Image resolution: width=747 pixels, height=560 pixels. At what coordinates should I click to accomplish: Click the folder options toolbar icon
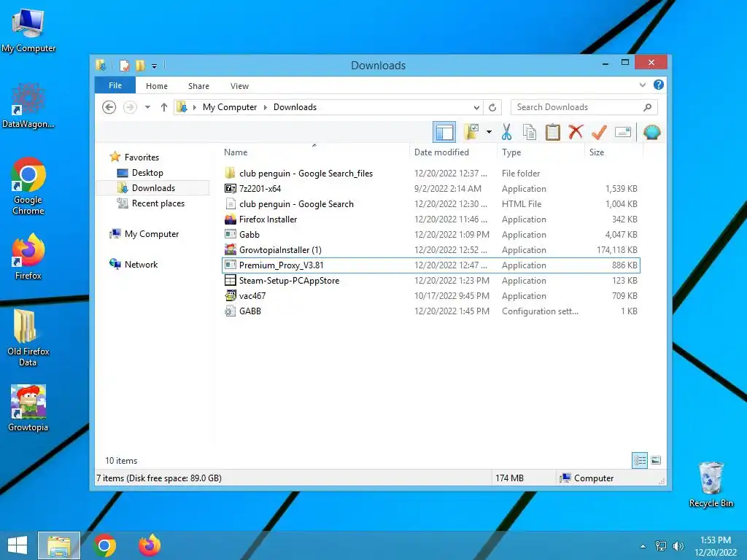pyautogui.click(x=472, y=132)
